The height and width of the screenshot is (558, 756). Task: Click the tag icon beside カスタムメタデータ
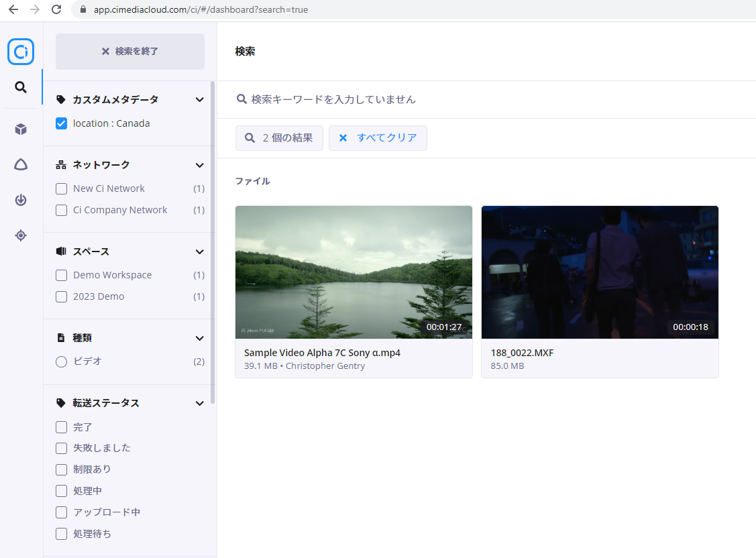(x=61, y=100)
